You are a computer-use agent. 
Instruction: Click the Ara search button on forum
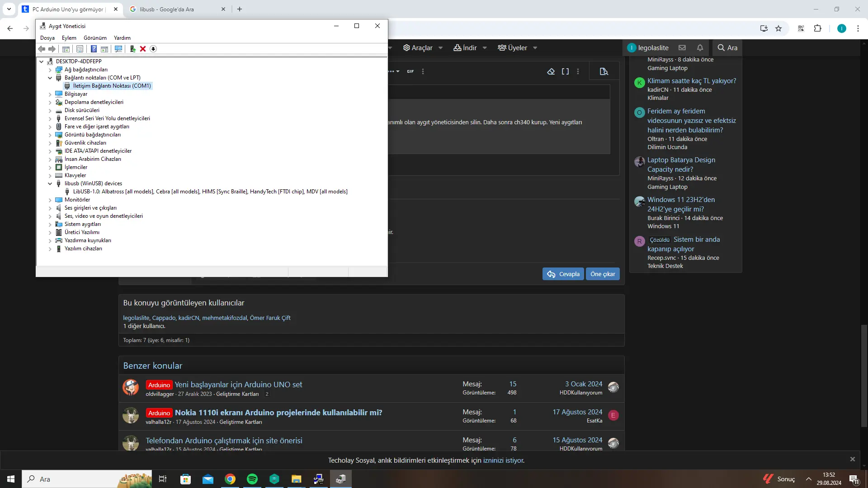click(x=727, y=48)
